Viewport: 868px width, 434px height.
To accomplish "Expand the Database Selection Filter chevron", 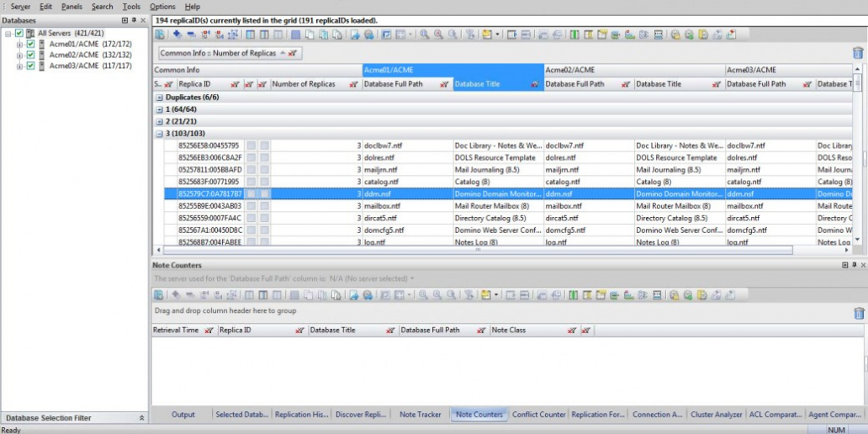I will (x=141, y=418).
